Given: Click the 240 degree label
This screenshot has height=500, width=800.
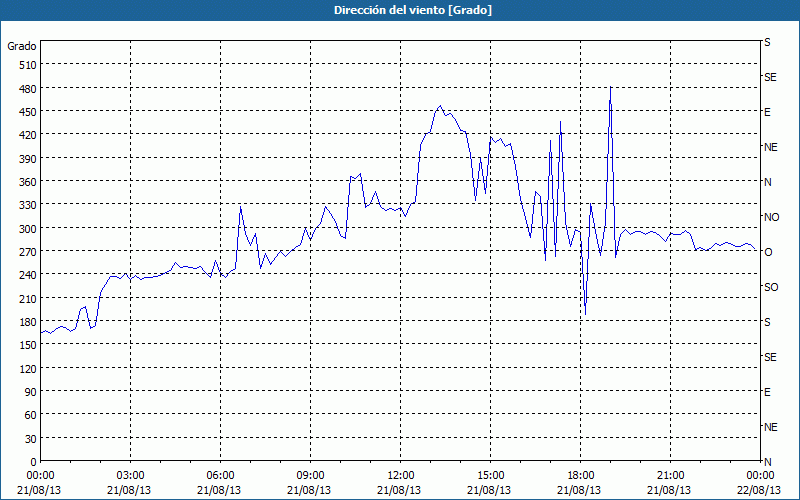Looking at the screenshot, I should coord(28,276).
